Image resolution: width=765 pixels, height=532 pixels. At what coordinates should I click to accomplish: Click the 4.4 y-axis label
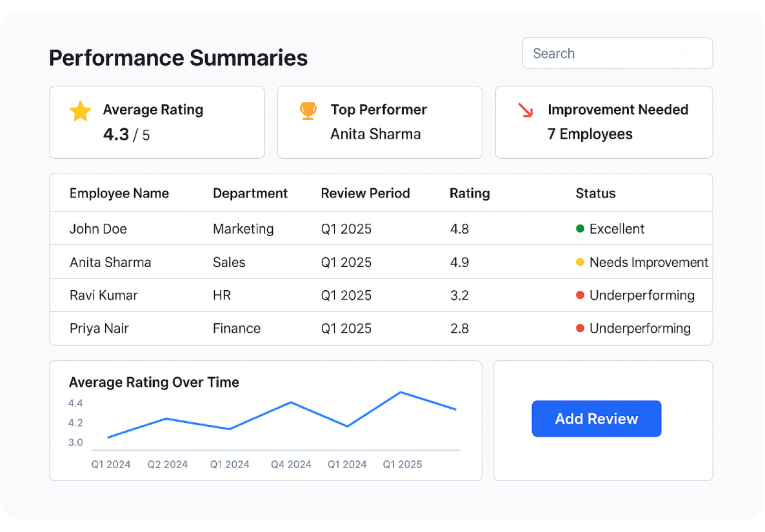[75, 403]
